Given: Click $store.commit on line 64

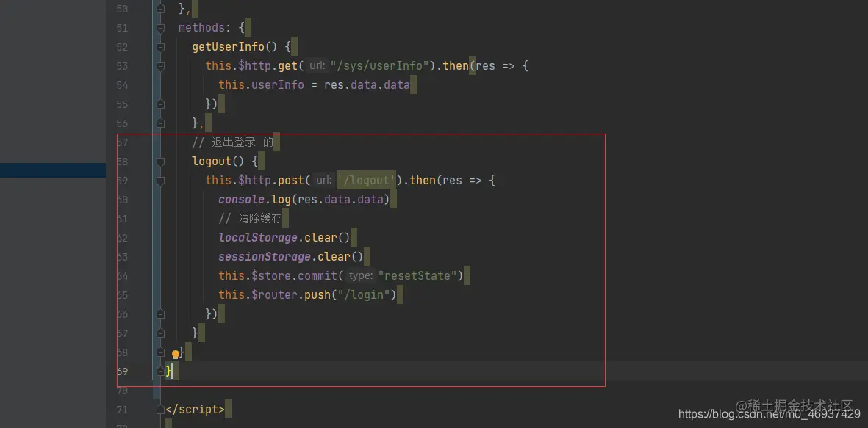Looking at the screenshot, I should pyautogui.click(x=295, y=275).
